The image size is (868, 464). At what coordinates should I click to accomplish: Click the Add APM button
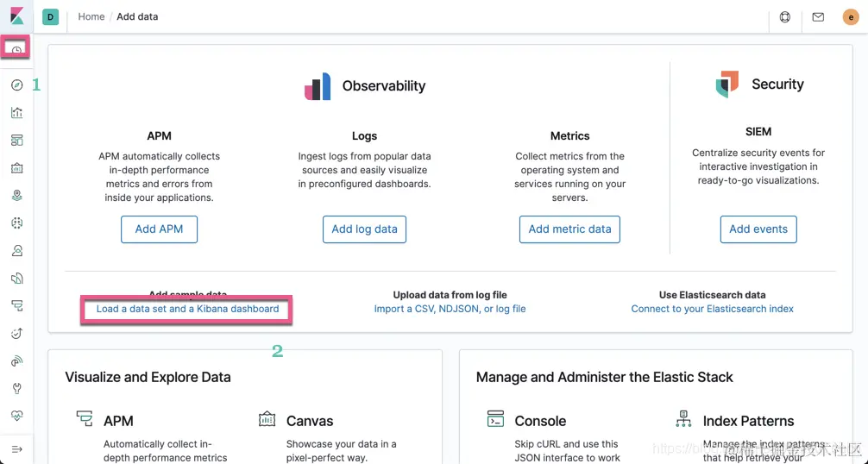point(159,229)
